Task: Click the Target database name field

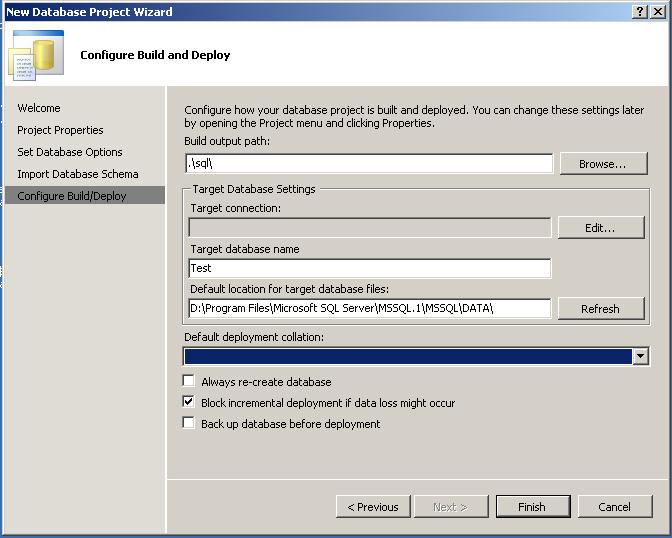Action: pyautogui.click(x=370, y=268)
